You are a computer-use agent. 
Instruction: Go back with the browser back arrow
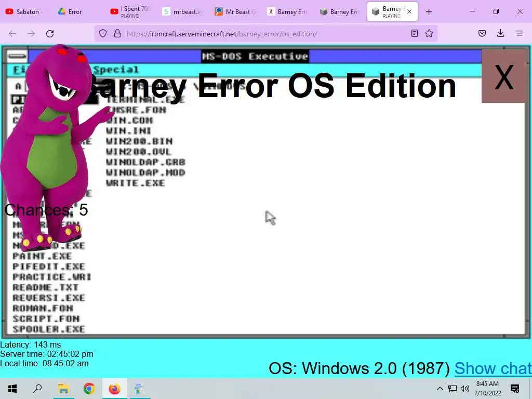pyautogui.click(x=12, y=34)
